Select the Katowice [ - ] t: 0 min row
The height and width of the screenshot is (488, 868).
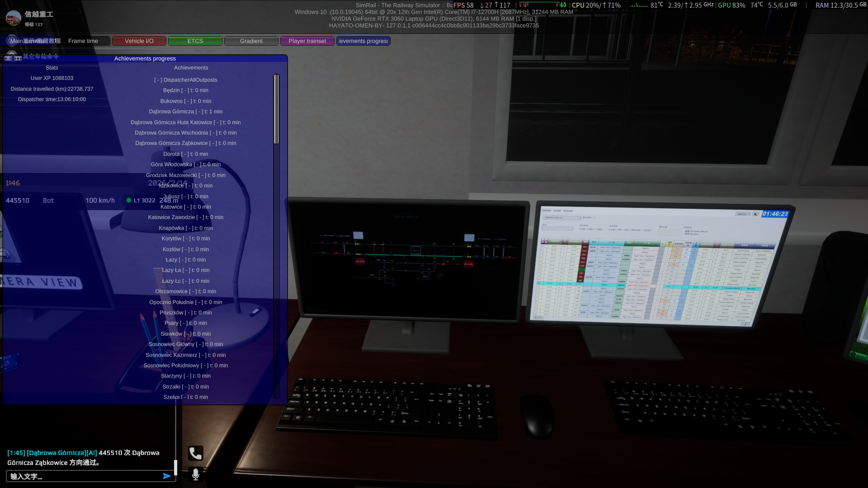186,207
